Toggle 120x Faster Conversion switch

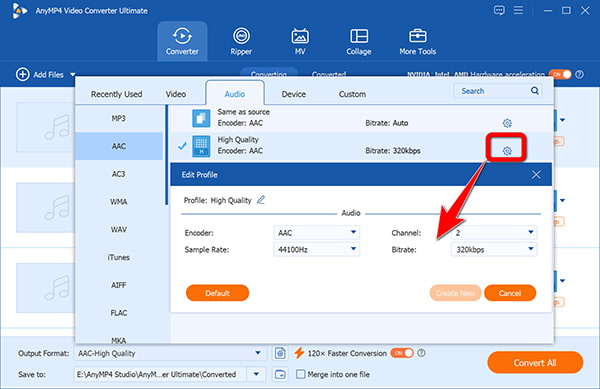402,353
